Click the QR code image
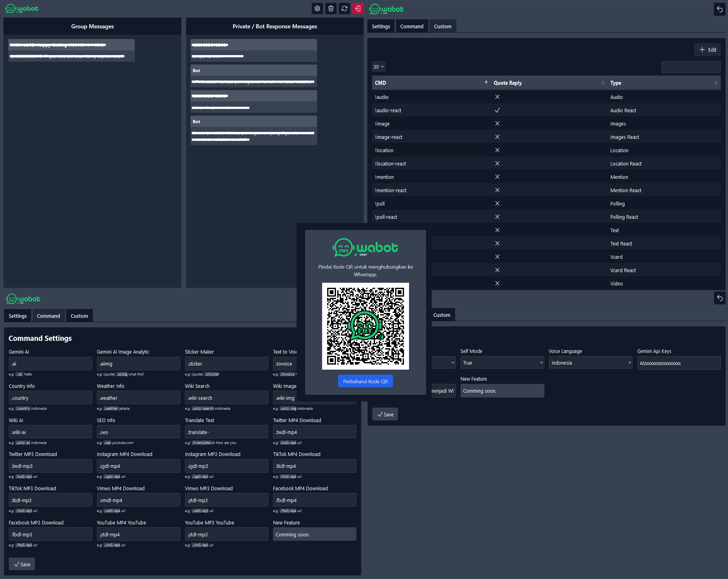 365,326
